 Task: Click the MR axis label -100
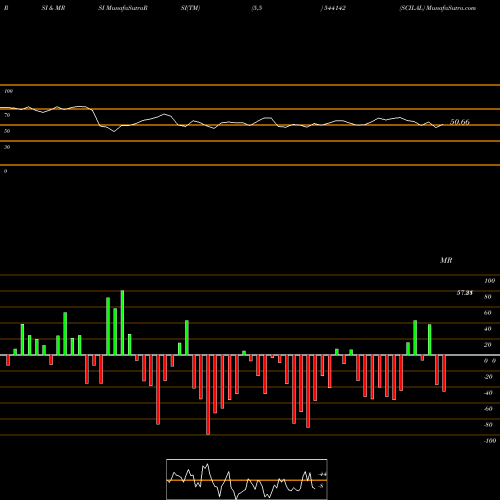490,441
